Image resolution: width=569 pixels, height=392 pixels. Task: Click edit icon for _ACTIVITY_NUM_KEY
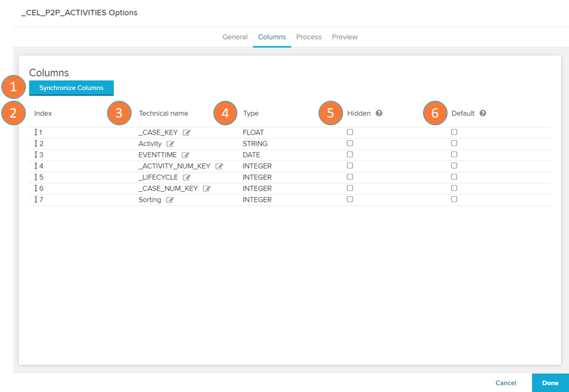219,167
